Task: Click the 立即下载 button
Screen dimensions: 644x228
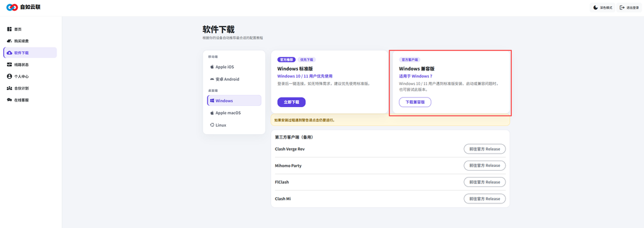Action: (x=291, y=102)
